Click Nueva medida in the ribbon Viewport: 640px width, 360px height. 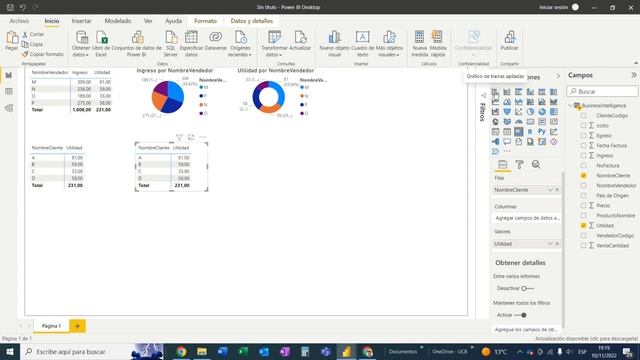pyautogui.click(x=420, y=44)
